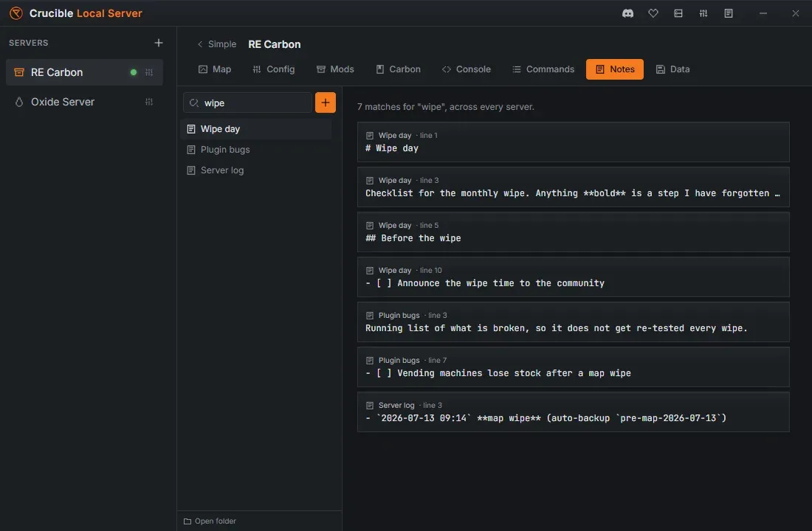Open Oxide Server settings sliders icon
Screen dimensions: 812x531
click(x=149, y=102)
